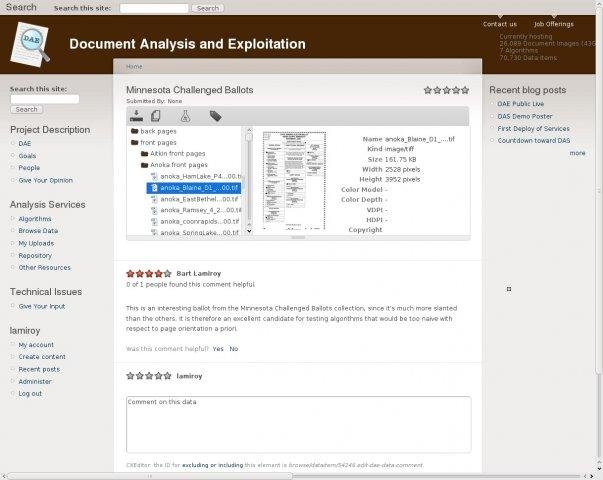The image size is (603, 480).
Task: Select file anoka_SpringLake...00.tif
Action: point(200,232)
